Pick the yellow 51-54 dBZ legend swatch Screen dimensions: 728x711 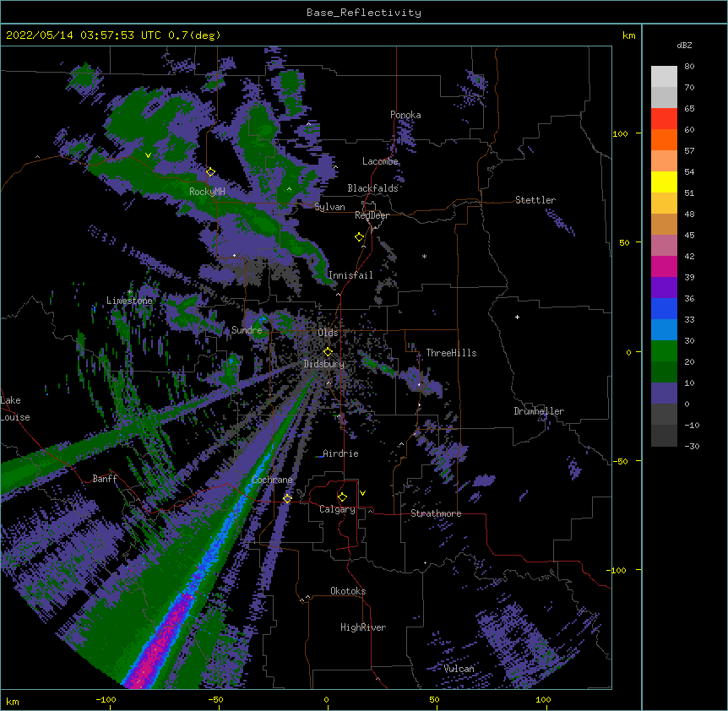[664, 182]
